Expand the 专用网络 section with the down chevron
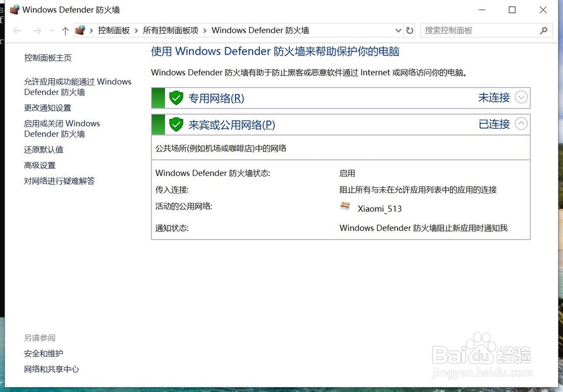 [x=521, y=97]
